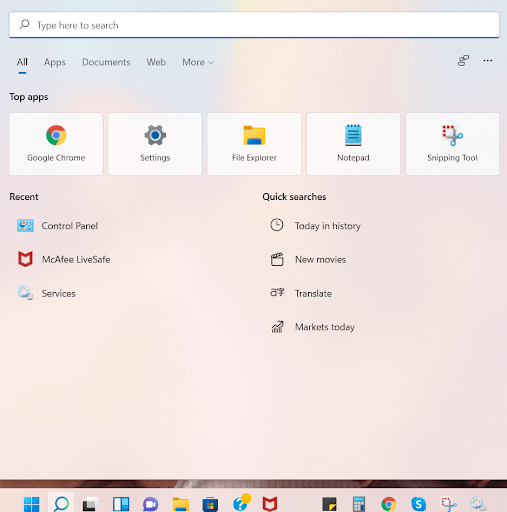
Task: Choose the Translate quick search
Action: (301, 293)
